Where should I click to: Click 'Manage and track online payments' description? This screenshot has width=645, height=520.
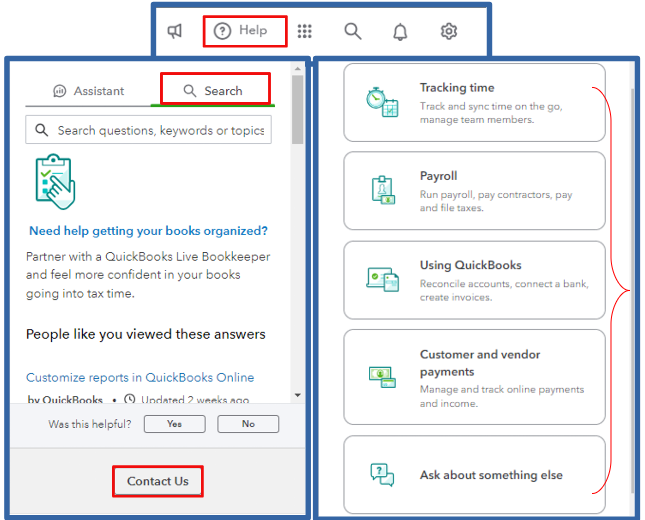(x=501, y=396)
